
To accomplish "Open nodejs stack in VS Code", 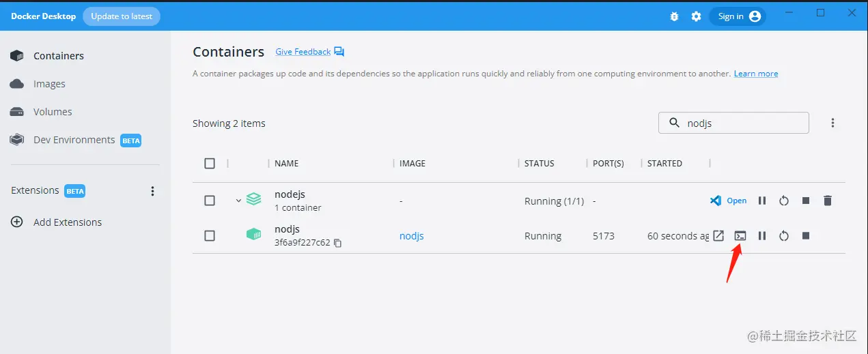I will point(728,201).
